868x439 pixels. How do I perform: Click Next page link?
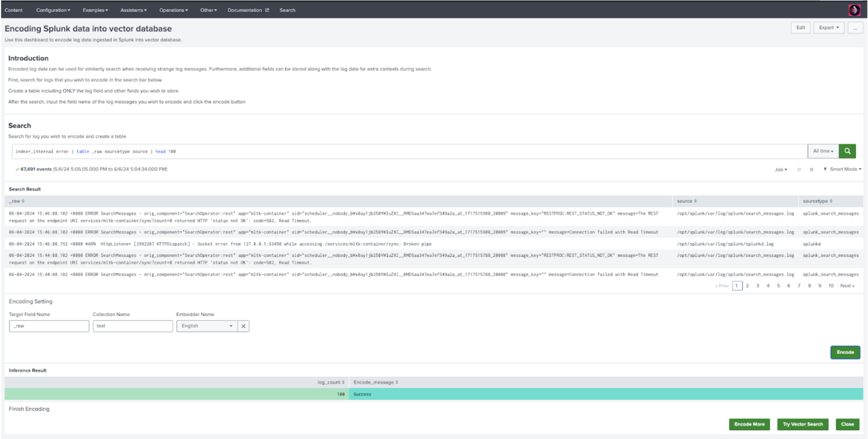click(x=847, y=286)
